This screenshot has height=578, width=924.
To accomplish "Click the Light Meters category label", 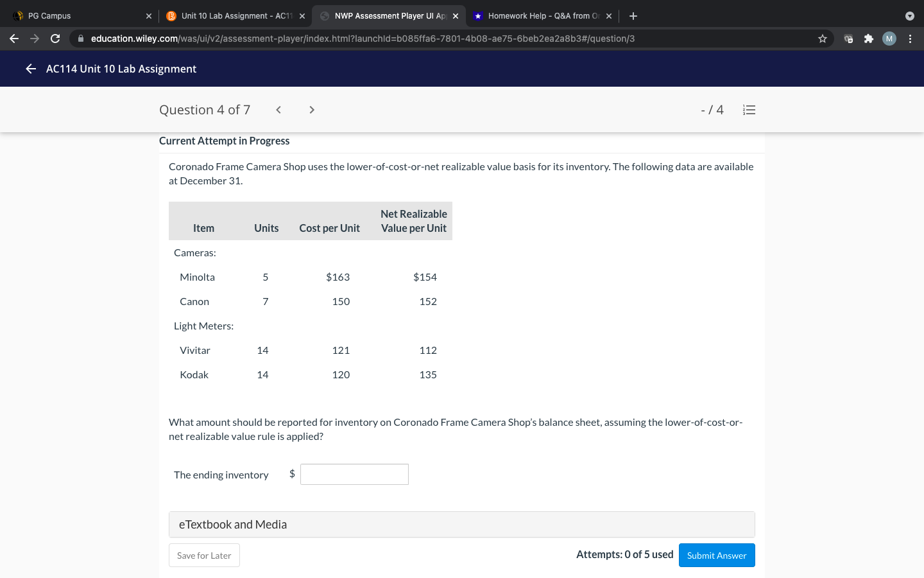I will (x=204, y=326).
